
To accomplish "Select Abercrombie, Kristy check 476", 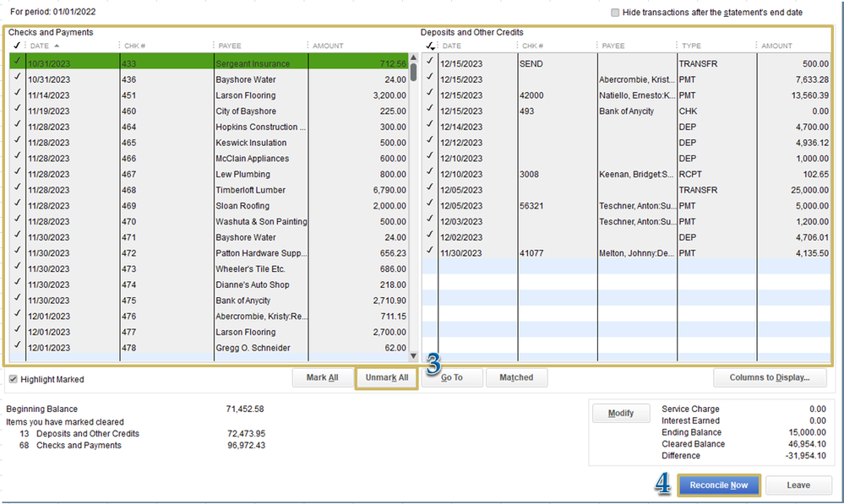I will click(209, 317).
